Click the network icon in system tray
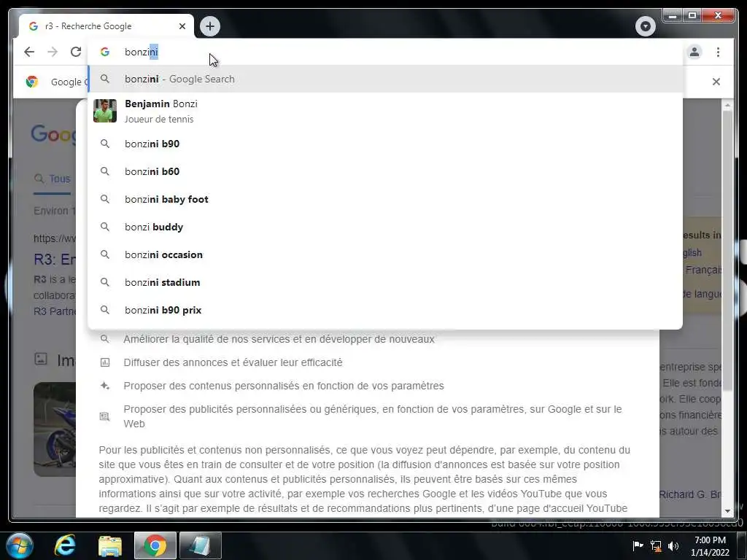Screen dimensions: 747x560 click(x=656, y=545)
